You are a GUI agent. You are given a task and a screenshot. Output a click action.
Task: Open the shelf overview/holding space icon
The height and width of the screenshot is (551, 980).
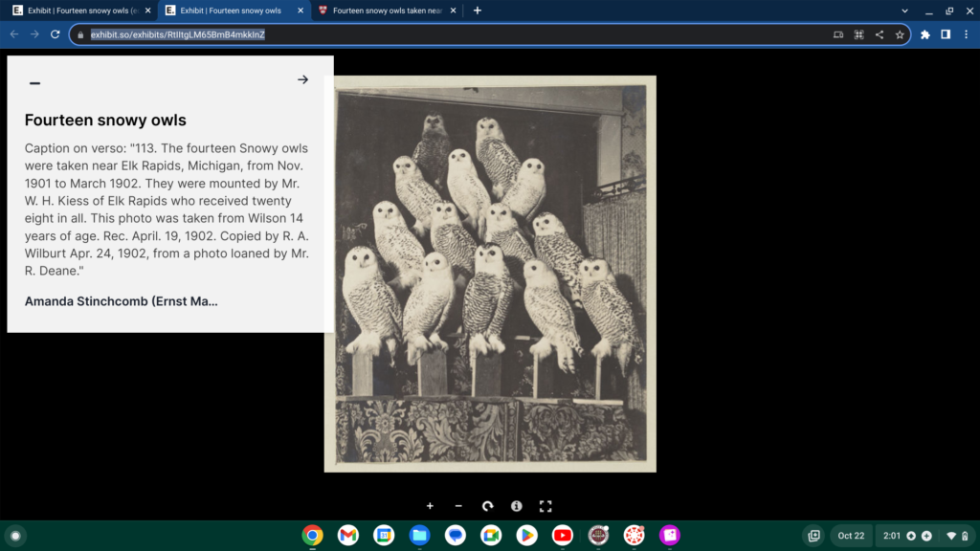coord(813,536)
